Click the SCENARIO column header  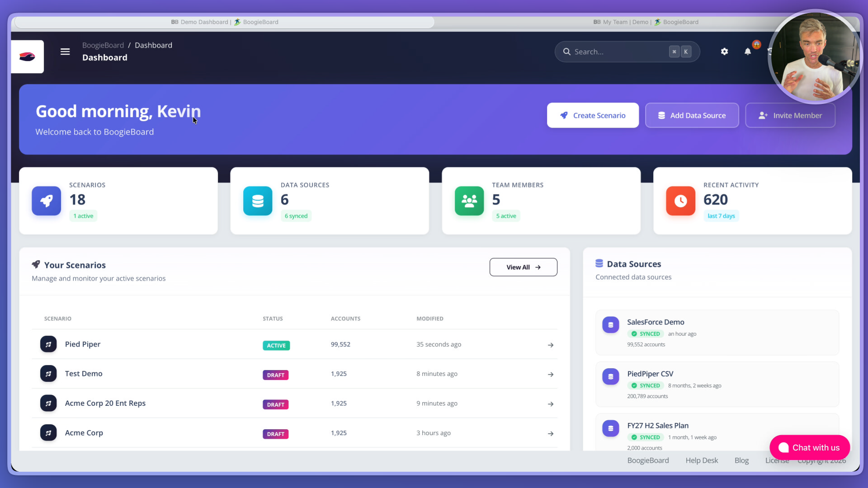click(58, 319)
